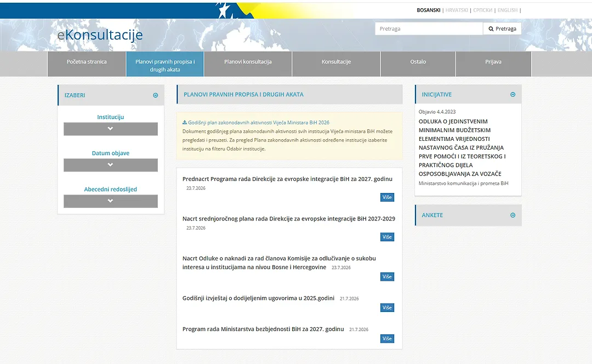
Task: Open Godišnji izvještaj o dodijeljenim ugovorima title
Action: click(258, 298)
